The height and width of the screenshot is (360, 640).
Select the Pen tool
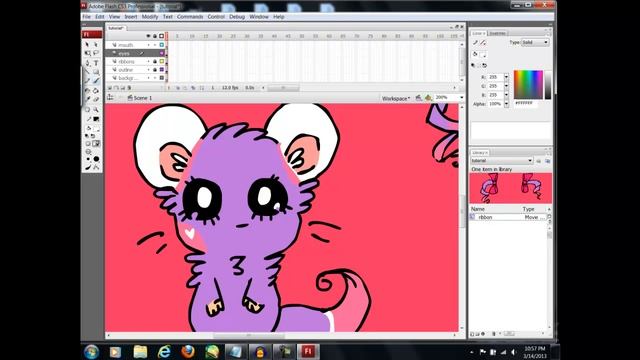(87, 63)
